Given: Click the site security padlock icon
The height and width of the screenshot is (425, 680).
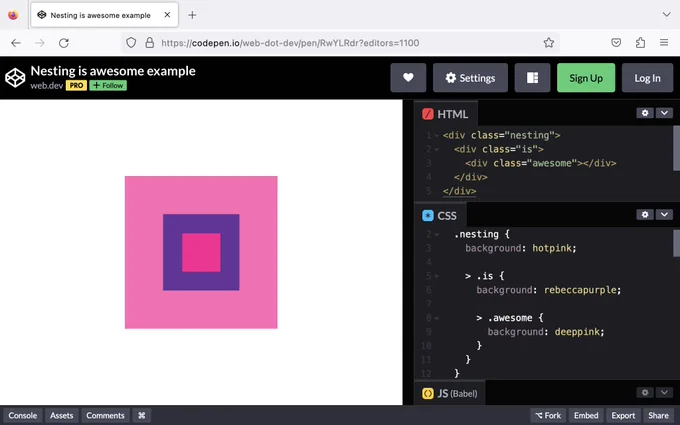Looking at the screenshot, I should pos(150,42).
